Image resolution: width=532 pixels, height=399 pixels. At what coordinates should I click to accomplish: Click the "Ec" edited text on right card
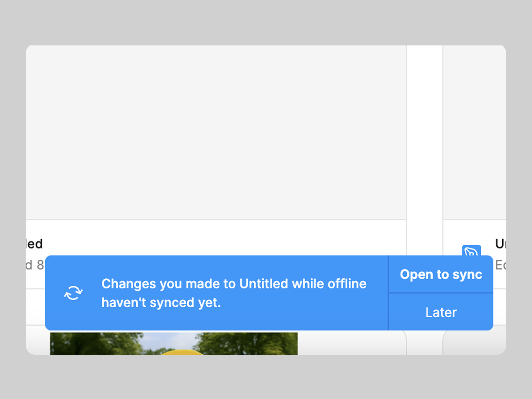pos(500,265)
